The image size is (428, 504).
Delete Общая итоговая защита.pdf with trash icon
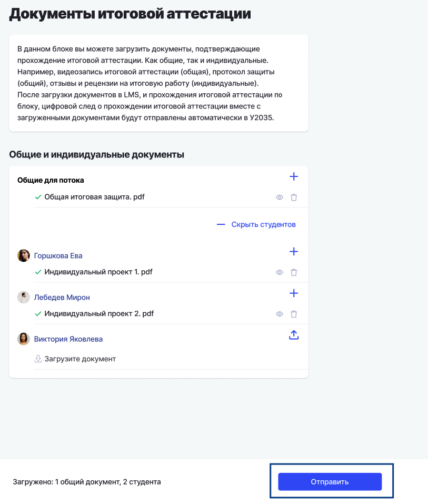click(x=294, y=197)
